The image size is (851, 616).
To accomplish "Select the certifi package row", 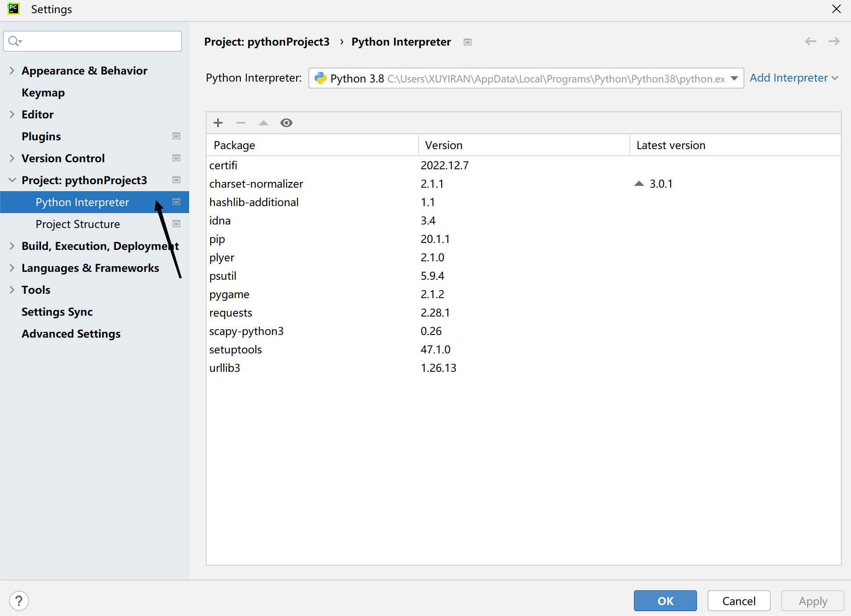I will pyautogui.click(x=524, y=165).
